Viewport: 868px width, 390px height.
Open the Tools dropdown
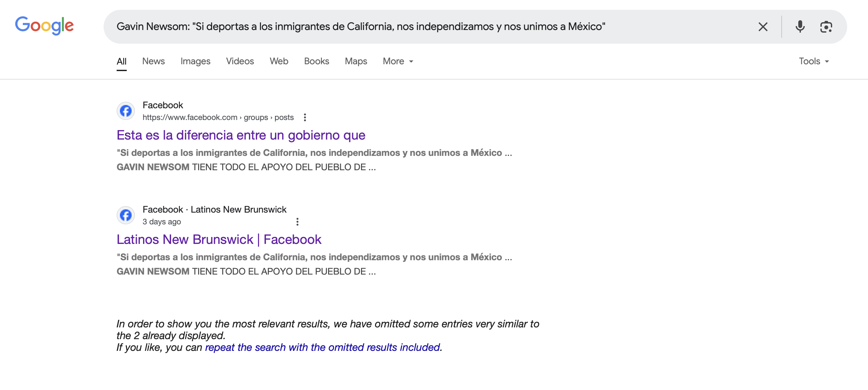(x=813, y=61)
